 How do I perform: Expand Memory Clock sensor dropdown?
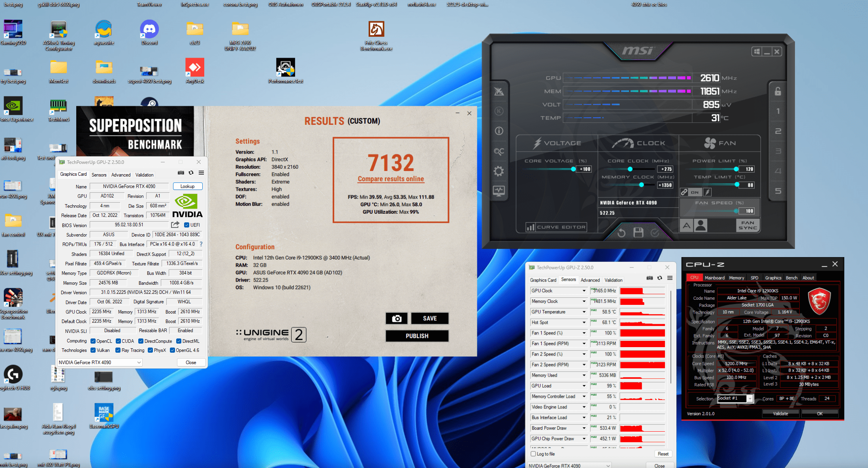point(584,301)
